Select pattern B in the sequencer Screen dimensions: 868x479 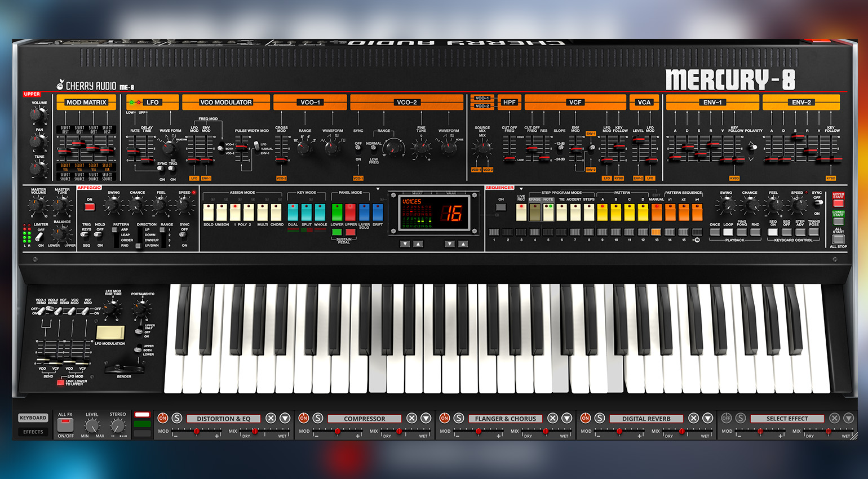point(616,212)
